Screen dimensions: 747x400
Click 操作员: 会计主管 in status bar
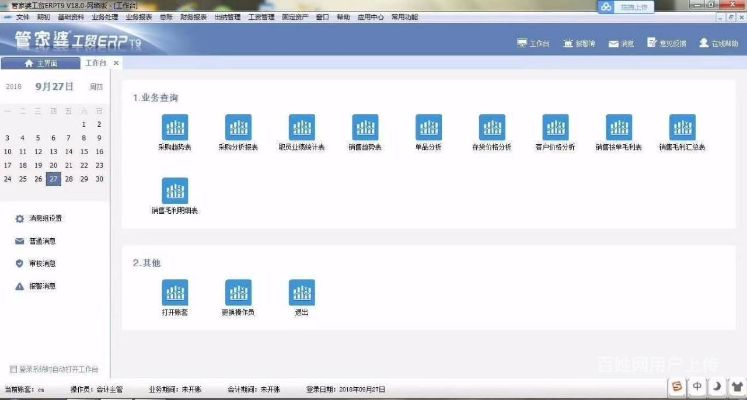tap(97, 390)
